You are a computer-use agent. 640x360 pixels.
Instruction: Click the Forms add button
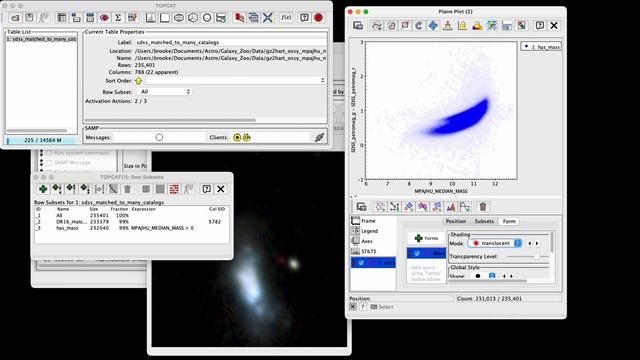coord(426,238)
